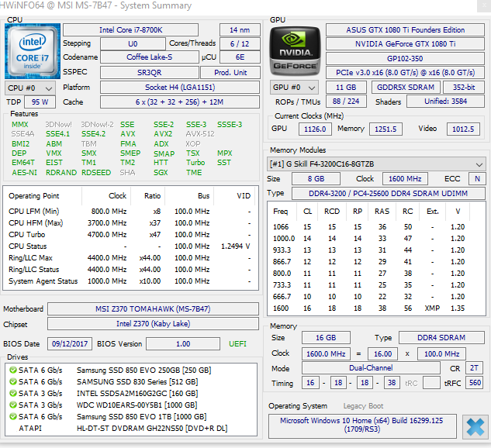This screenshot has height=448, width=491.
Task: Click the BIOS Version 1.00 field
Action: point(183,344)
